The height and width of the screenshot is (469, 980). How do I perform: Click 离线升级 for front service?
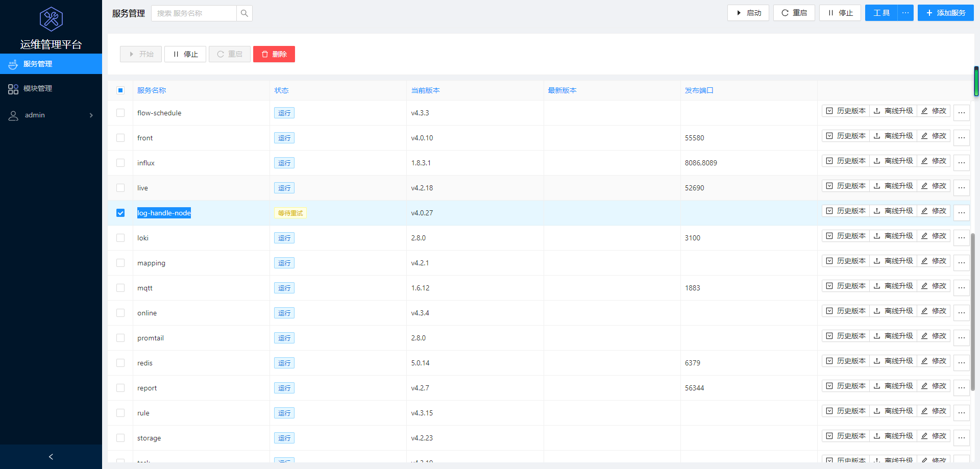coord(893,136)
